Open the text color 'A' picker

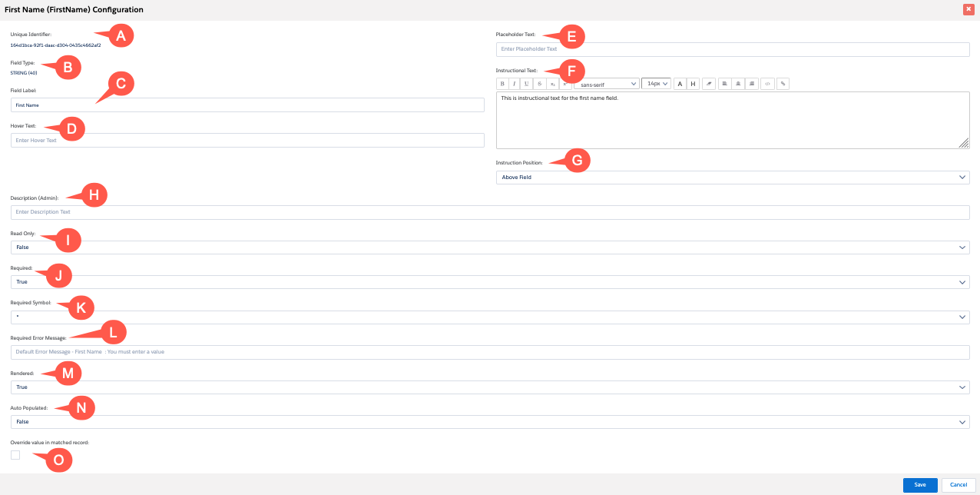click(680, 84)
